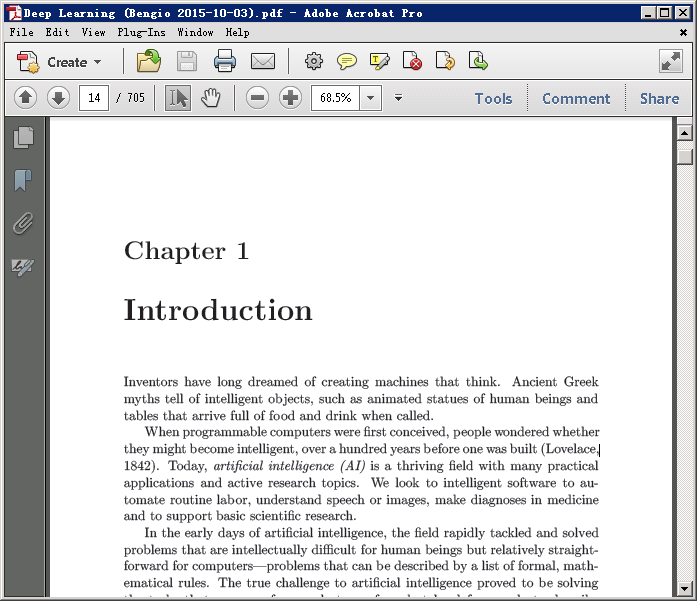This screenshot has width=697, height=601.
Task: Click the delete page icon
Action: 412,61
